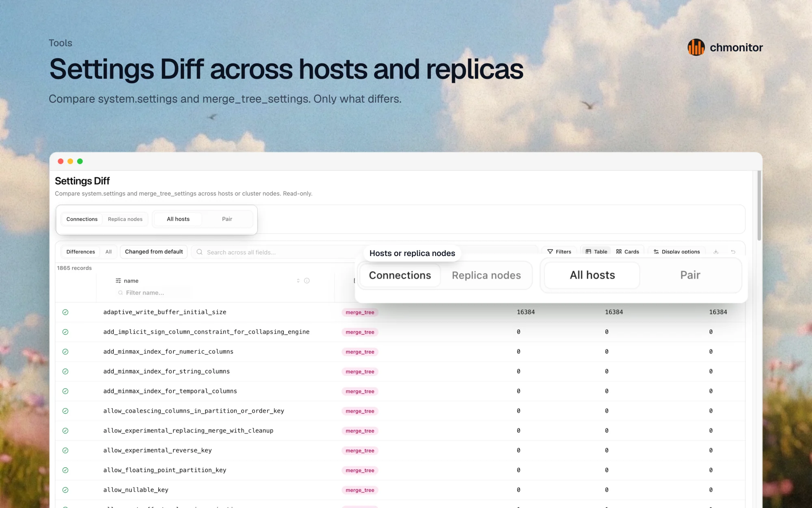This screenshot has height=508, width=812.
Task: Click status check icon for add_minmax_index_for_temporal_columns
Action: tap(65, 391)
